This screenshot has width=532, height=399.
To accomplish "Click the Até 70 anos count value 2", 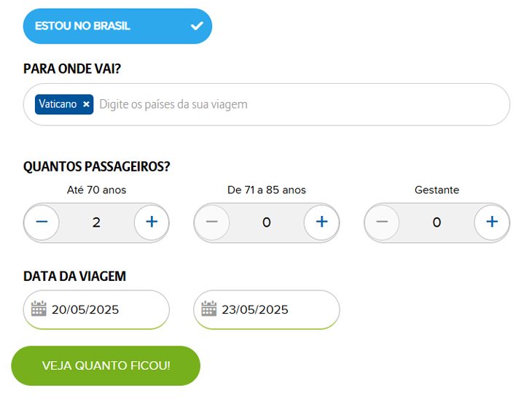I will tap(96, 222).
